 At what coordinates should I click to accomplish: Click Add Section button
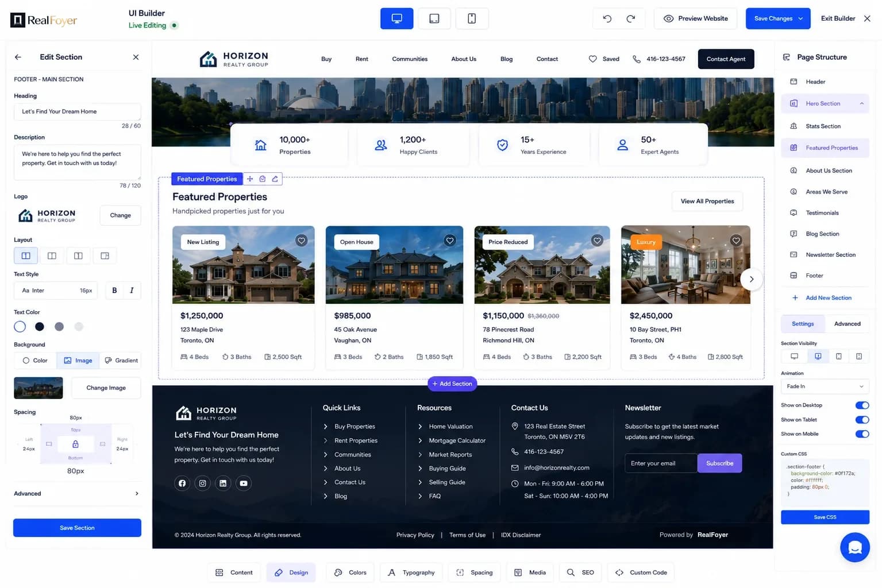point(452,384)
